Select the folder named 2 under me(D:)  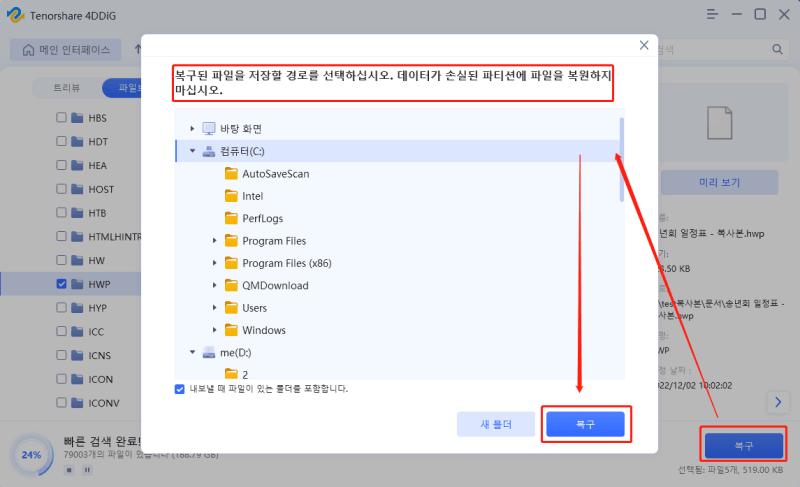pyautogui.click(x=399, y=373)
